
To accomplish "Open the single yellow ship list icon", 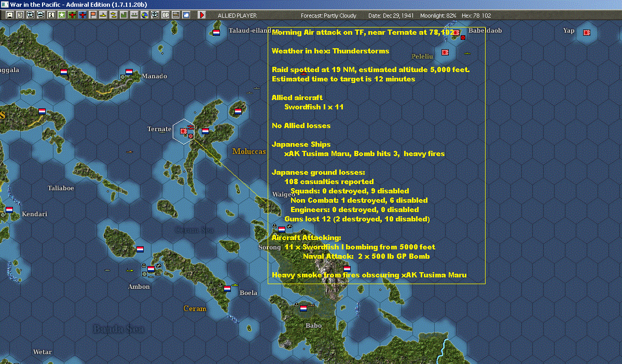I will click(103, 15).
